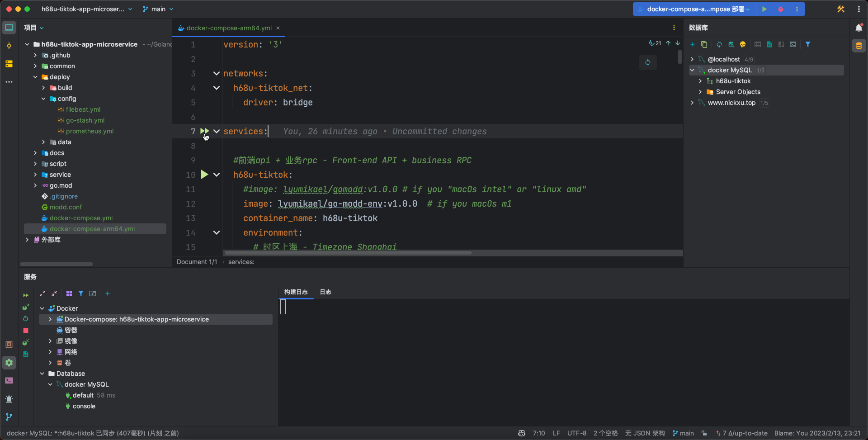Click the 2 个空格 indent setting
The height and width of the screenshot is (440, 868).
[606, 433]
